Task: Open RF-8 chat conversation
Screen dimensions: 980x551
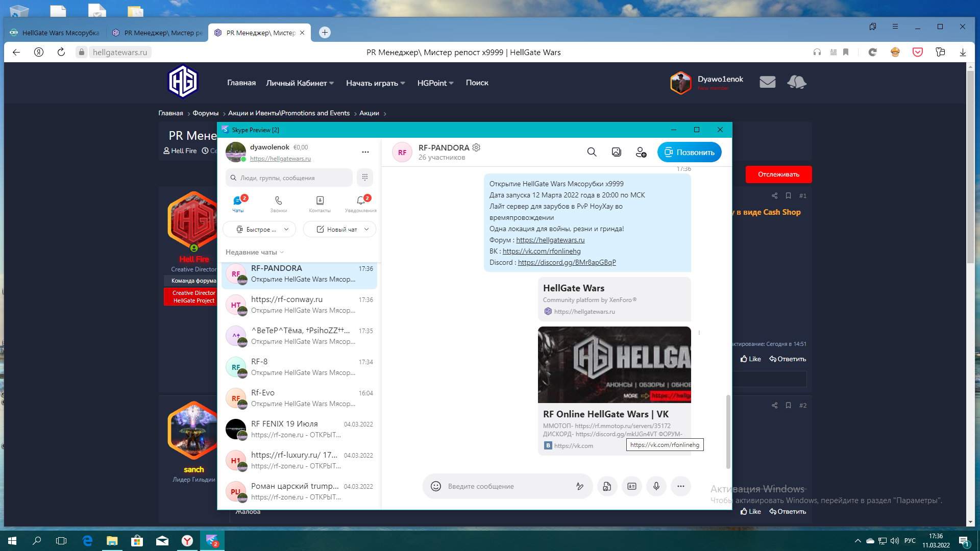Action: [300, 367]
